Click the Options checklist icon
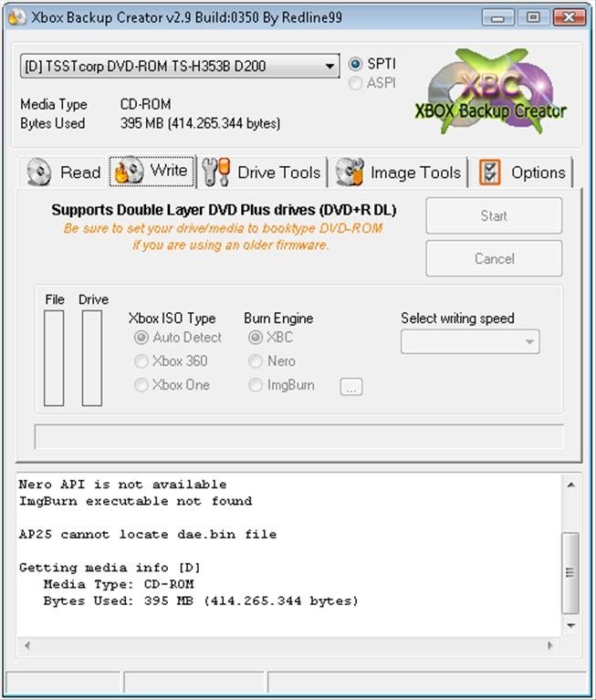 click(x=490, y=172)
